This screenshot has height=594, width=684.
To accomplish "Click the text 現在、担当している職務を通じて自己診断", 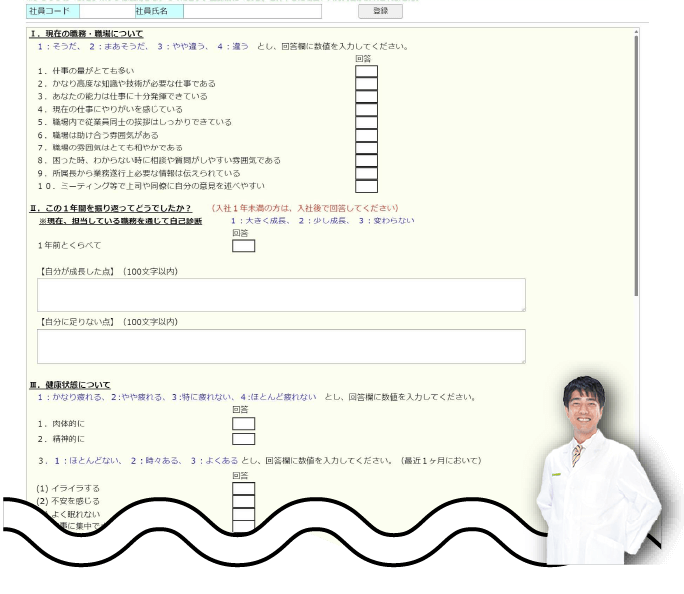I will tap(120, 221).
